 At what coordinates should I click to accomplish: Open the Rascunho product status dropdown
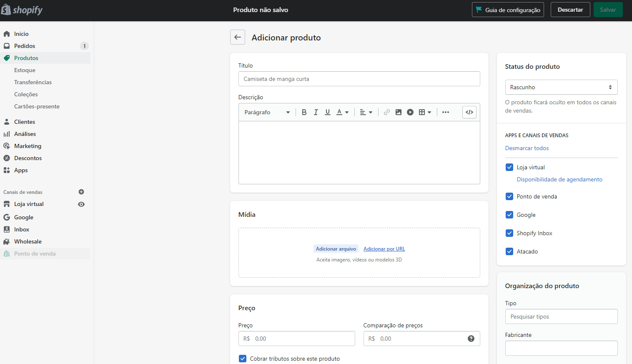(x=561, y=87)
